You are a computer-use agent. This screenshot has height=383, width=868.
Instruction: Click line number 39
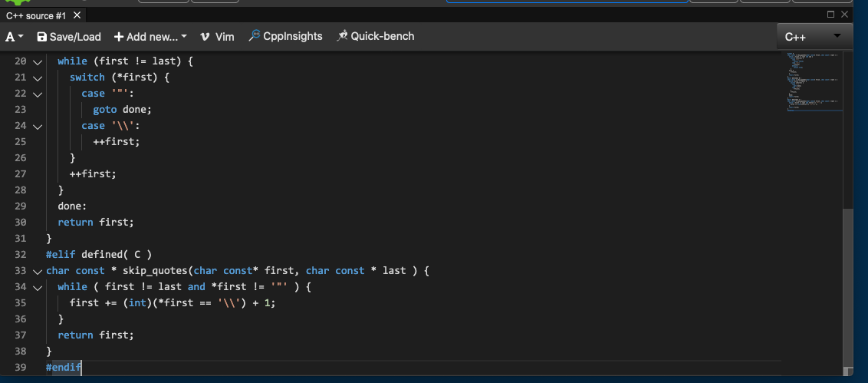point(21,367)
